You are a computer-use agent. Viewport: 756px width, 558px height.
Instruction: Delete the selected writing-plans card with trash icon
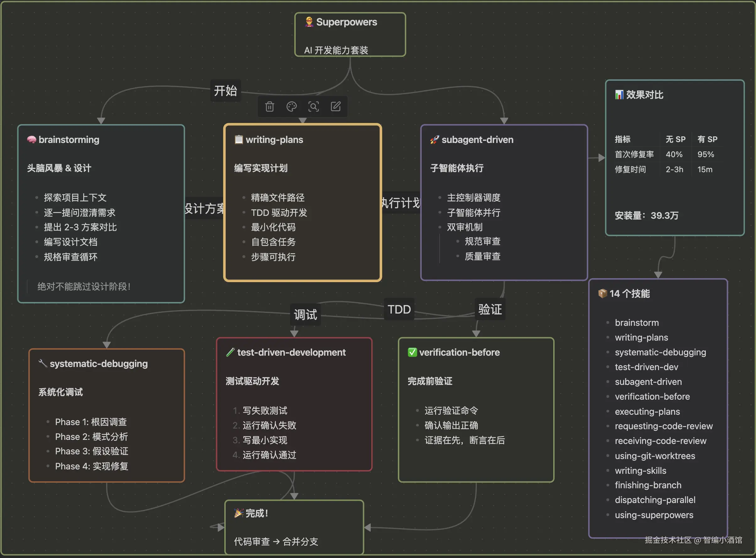click(x=269, y=107)
